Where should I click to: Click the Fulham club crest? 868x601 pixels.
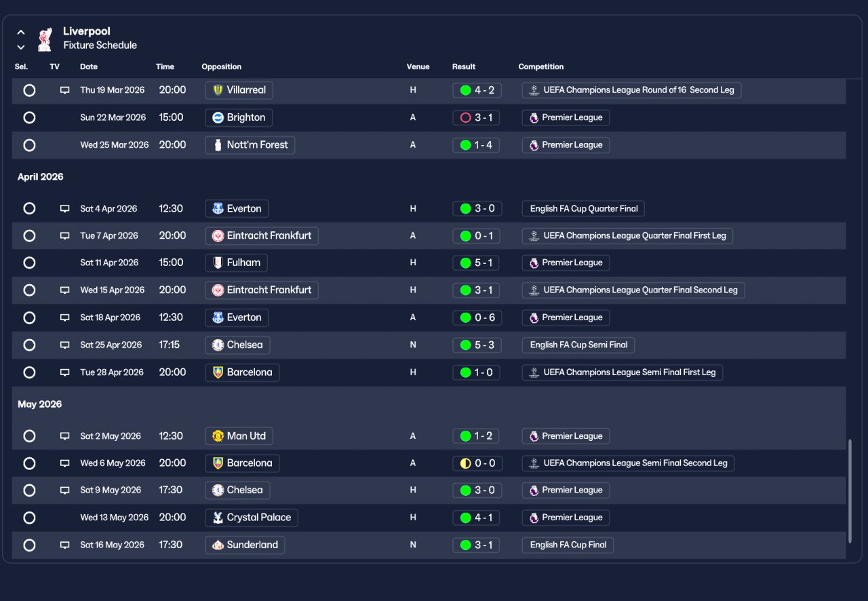[218, 263]
